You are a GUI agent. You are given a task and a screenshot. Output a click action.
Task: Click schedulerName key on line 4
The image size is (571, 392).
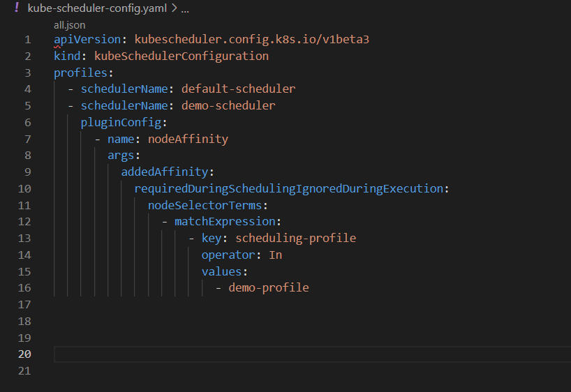tap(124, 89)
